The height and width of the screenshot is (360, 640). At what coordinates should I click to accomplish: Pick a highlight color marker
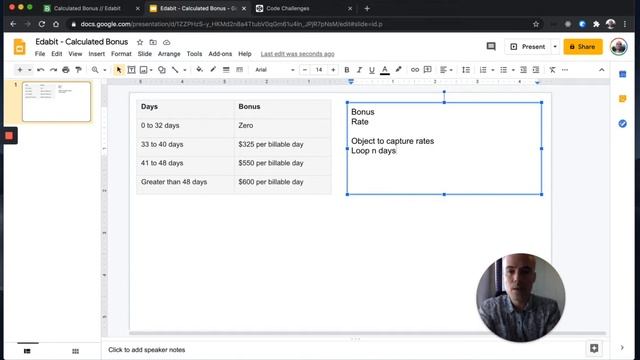tap(398, 70)
